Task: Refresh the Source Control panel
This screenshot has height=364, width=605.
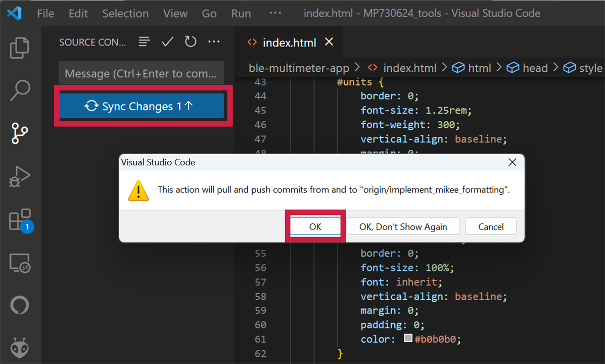Action: [191, 41]
